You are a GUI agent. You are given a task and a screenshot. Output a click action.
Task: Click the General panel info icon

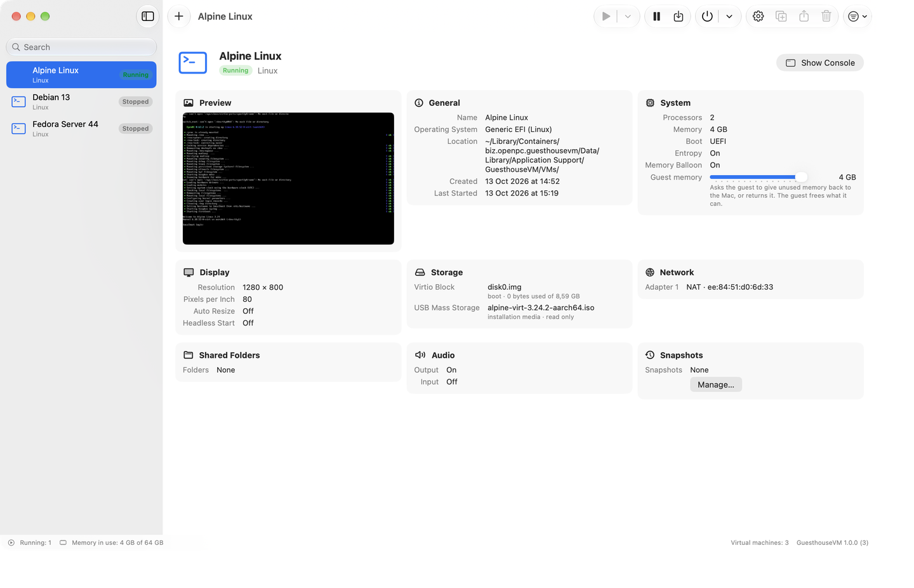coord(419,103)
